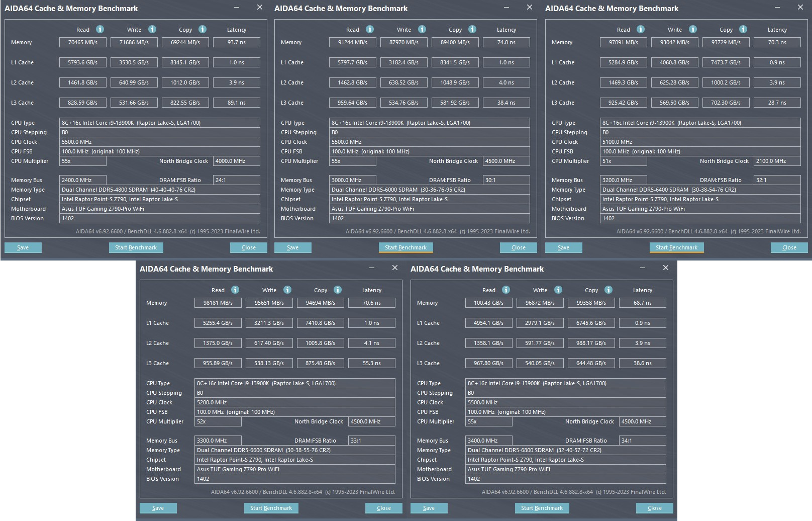Start Benchmark in the DDR5-6600 window
The height and width of the screenshot is (521, 812).
tap(271, 508)
